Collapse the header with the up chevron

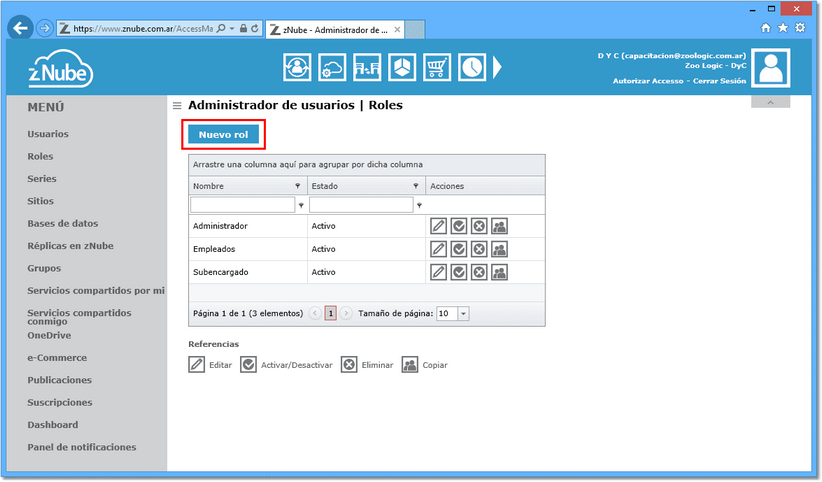click(x=770, y=102)
